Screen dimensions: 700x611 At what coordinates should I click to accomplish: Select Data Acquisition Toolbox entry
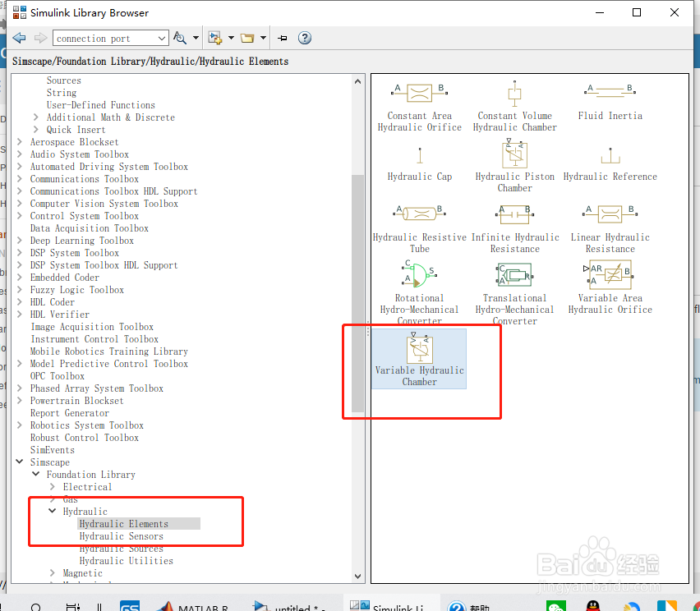coord(90,228)
